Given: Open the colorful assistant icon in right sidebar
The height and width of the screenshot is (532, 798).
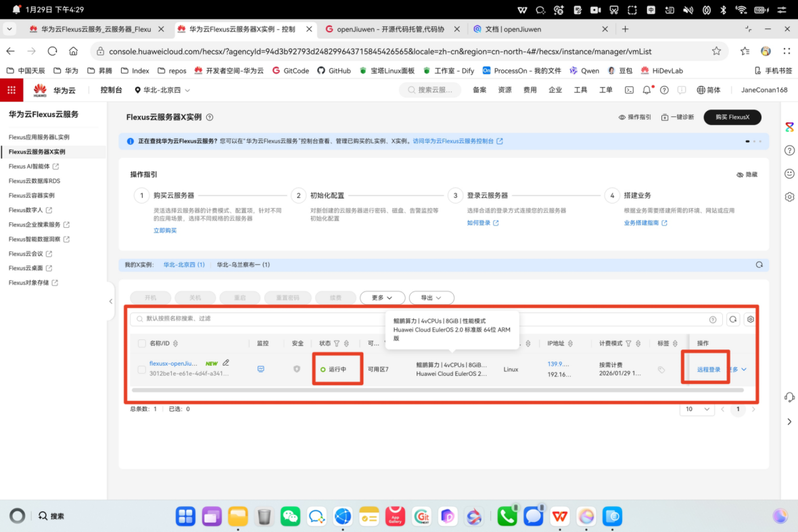Looking at the screenshot, I should [x=789, y=126].
